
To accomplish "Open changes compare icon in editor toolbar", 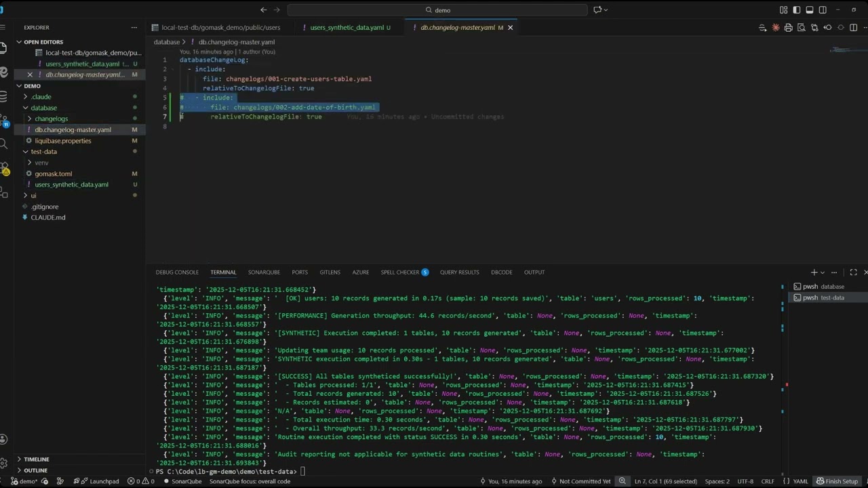I will pos(814,28).
